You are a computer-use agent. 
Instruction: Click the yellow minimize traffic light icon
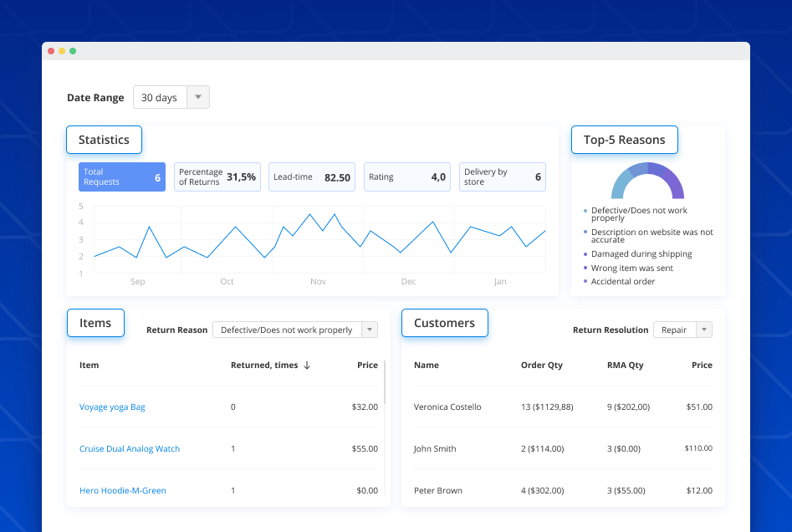click(62, 50)
